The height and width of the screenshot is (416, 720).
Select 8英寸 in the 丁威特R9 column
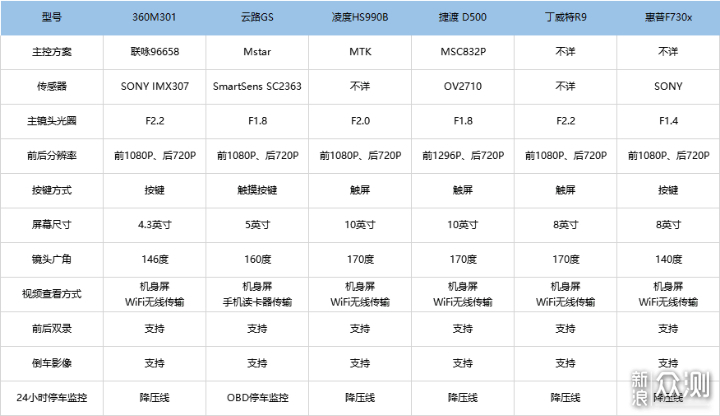[566, 225]
